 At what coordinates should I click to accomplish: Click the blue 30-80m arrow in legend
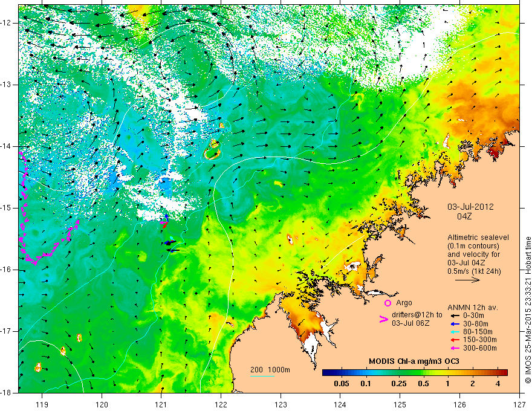click(x=455, y=324)
